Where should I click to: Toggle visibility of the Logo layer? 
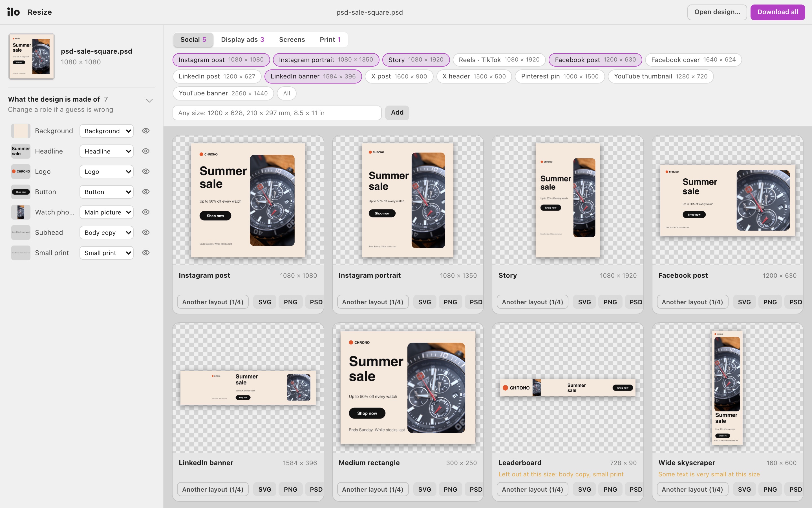tap(145, 172)
